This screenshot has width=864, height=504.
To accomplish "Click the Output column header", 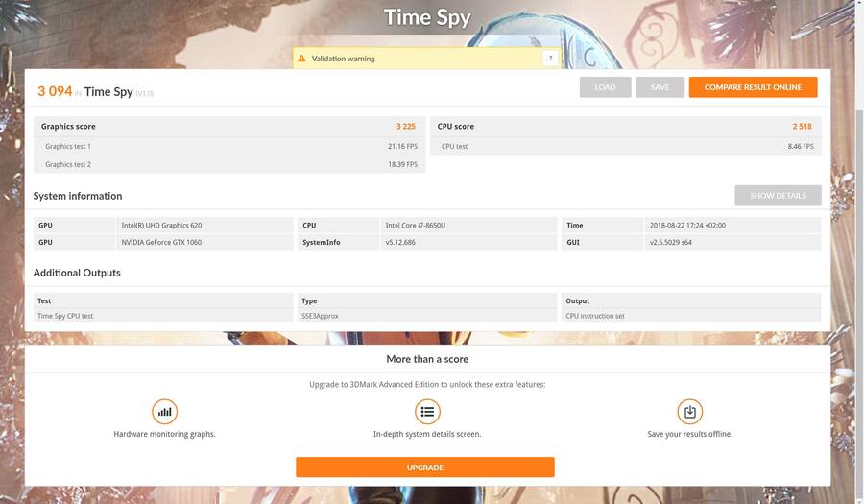I will point(578,301).
